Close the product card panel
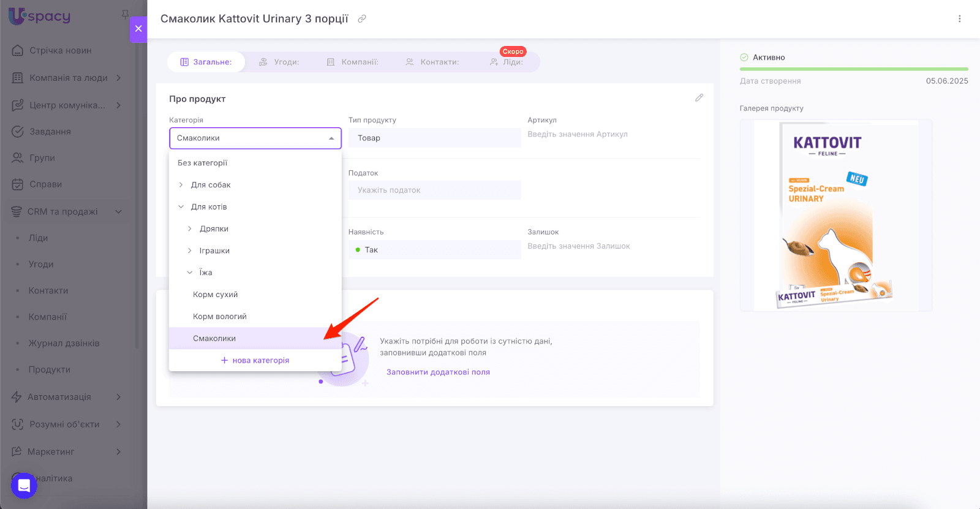The width and height of the screenshot is (980, 509). (138, 29)
